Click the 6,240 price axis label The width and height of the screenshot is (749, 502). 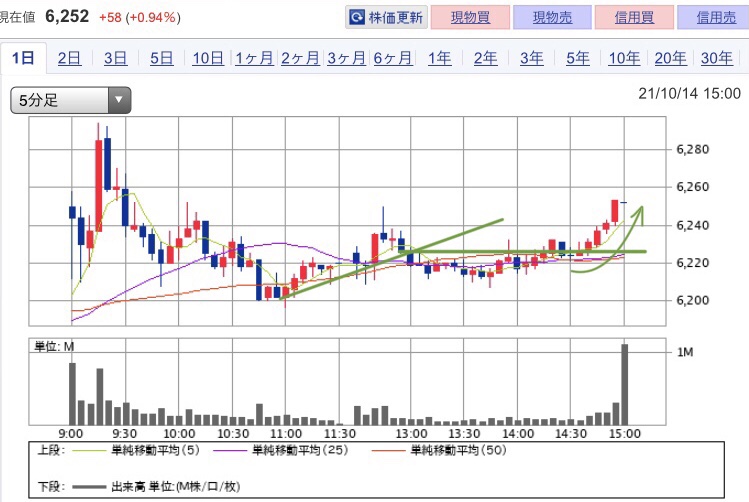[x=692, y=225]
